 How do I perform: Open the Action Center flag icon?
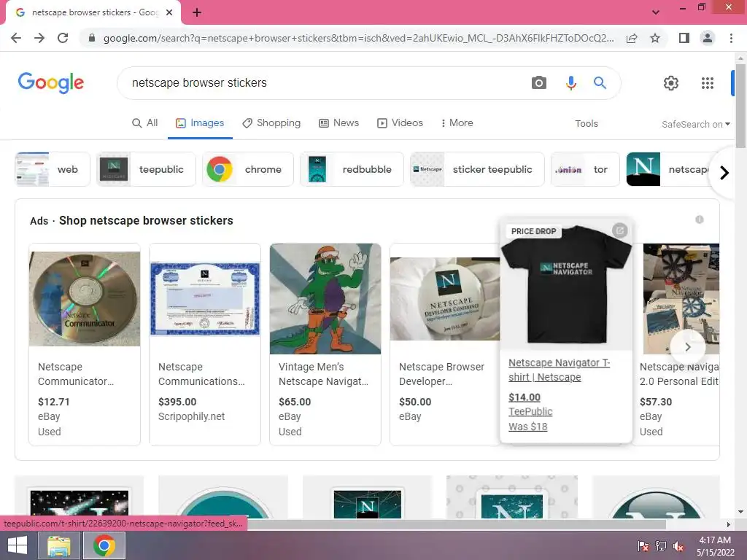point(643,545)
